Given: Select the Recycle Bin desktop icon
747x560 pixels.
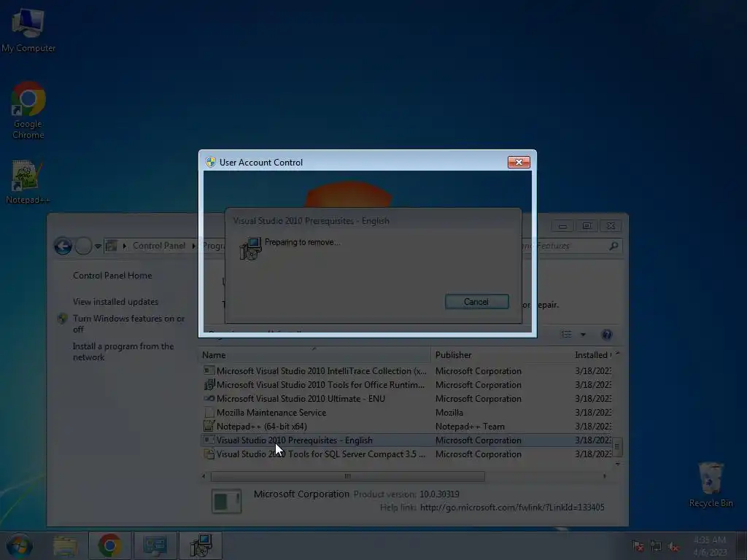Looking at the screenshot, I should pyautogui.click(x=711, y=484).
